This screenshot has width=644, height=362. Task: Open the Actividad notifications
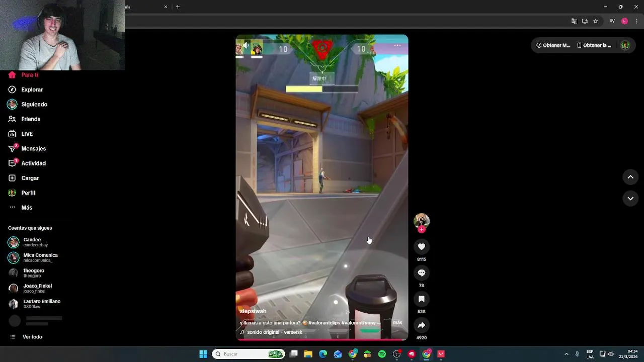click(x=27, y=163)
